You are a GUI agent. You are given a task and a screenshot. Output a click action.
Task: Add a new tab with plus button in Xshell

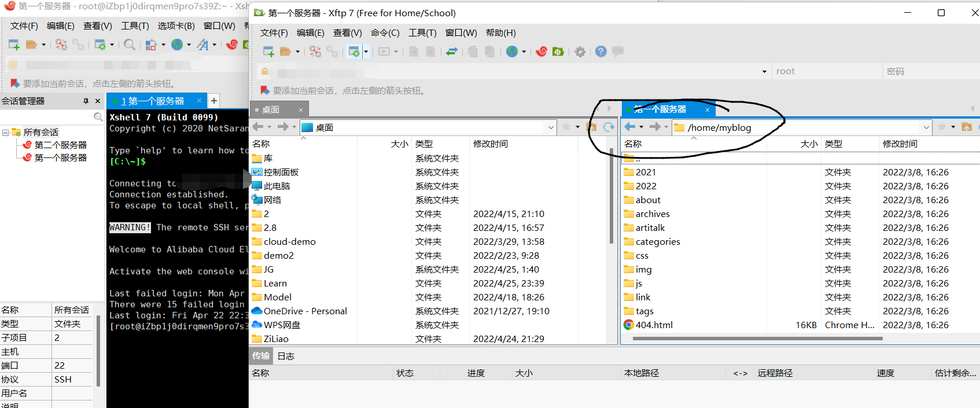(214, 101)
